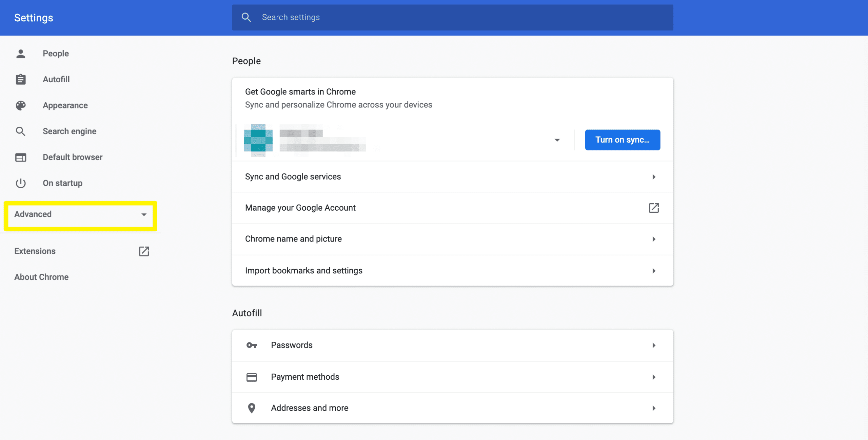The height and width of the screenshot is (440, 868).
Task: Click the Appearance icon in sidebar
Action: tap(20, 105)
